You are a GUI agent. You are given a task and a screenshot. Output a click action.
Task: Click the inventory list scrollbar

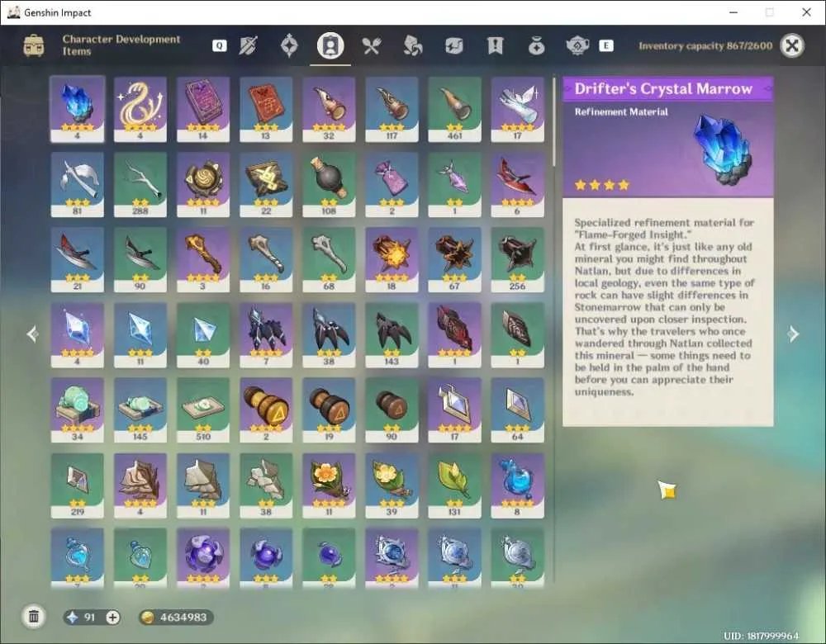pos(553,123)
